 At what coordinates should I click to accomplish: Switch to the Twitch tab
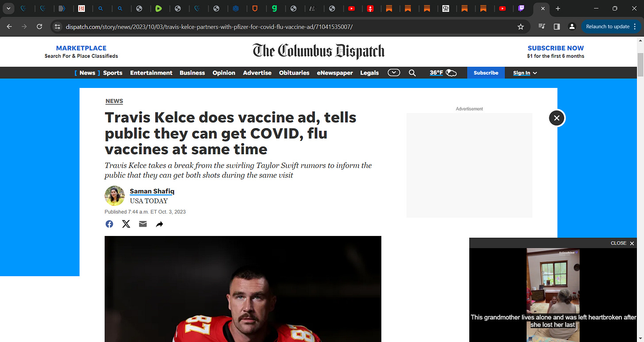point(521,8)
